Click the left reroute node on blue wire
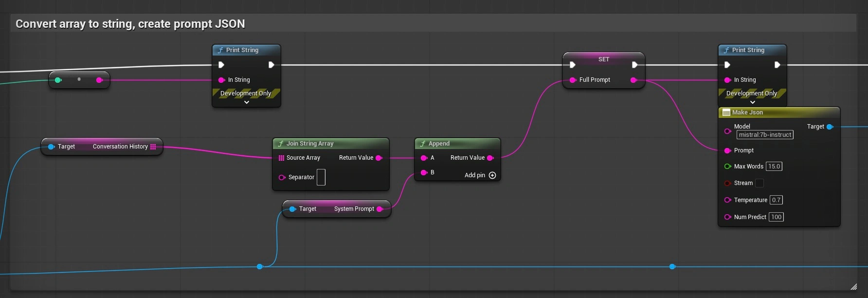 pyautogui.click(x=260, y=266)
